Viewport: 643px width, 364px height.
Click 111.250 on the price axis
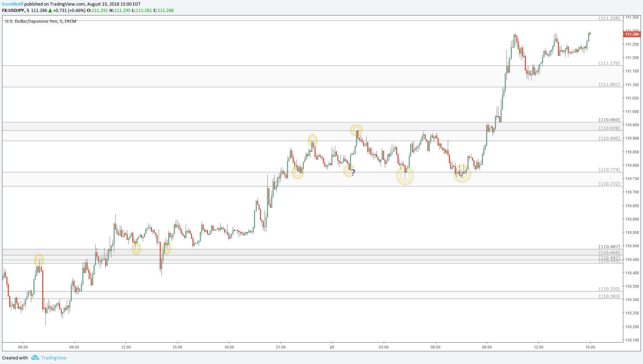coord(632,44)
